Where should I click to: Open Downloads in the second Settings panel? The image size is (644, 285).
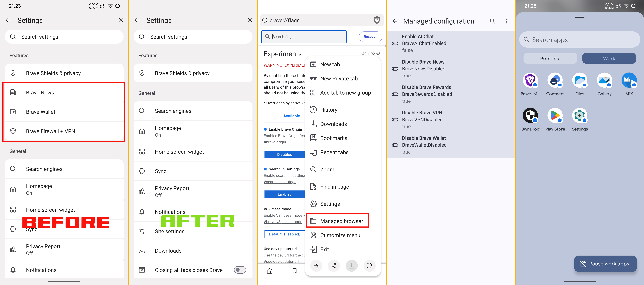pos(193,251)
